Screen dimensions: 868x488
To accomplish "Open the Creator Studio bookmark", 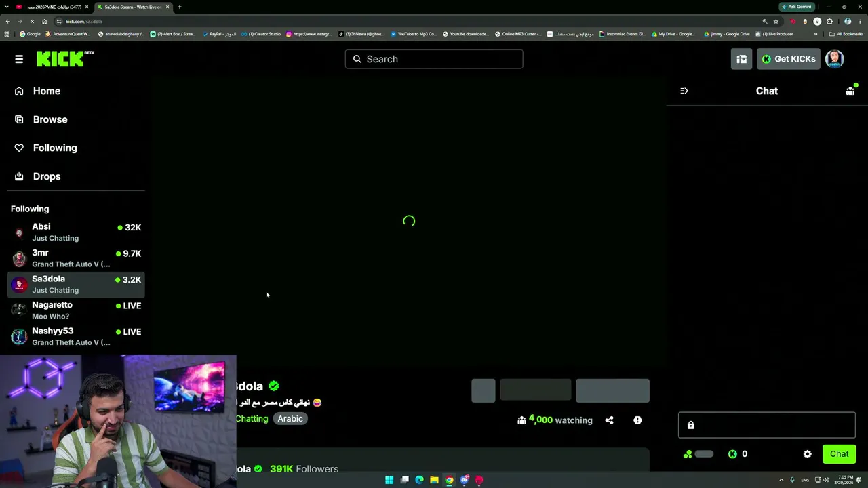I will click(261, 34).
